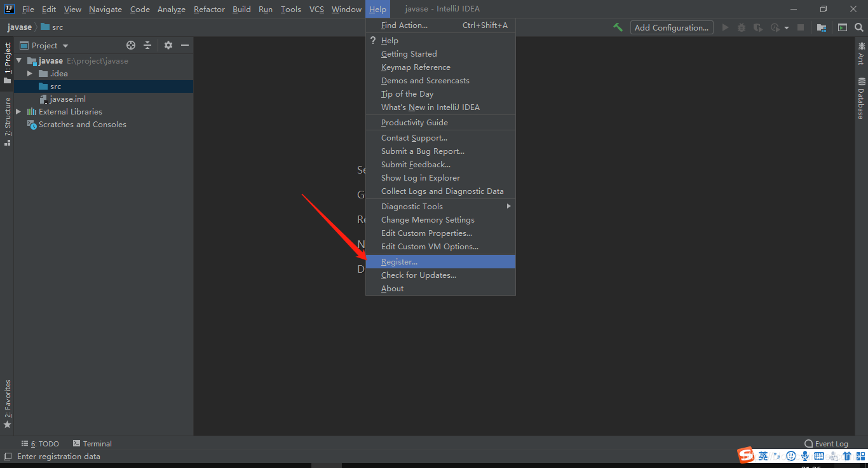
Task: Select Collect Logs and Diagnostic Data
Action: pos(440,191)
